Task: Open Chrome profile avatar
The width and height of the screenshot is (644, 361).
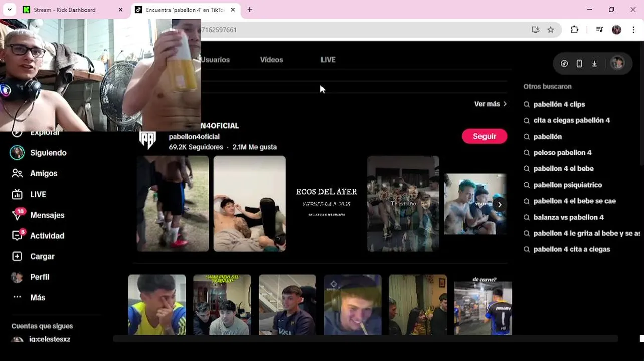Action: pyautogui.click(x=617, y=30)
